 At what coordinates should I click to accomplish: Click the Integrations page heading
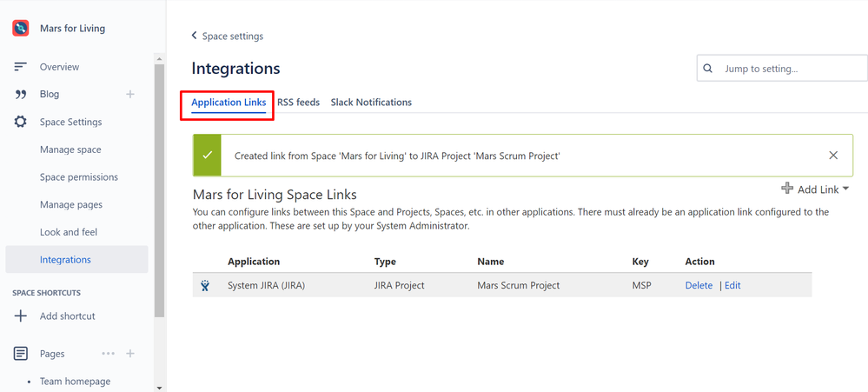[235, 69]
